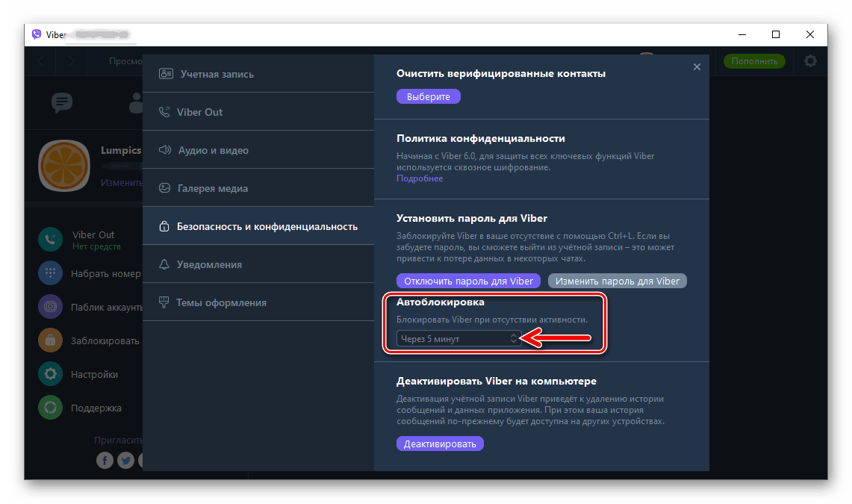Click the Поддержка support icon
The height and width of the screenshot is (504, 852).
[x=51, y=408]
